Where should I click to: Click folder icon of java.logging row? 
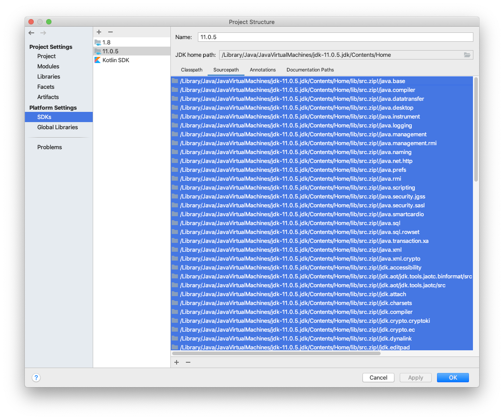coord(175,125)
